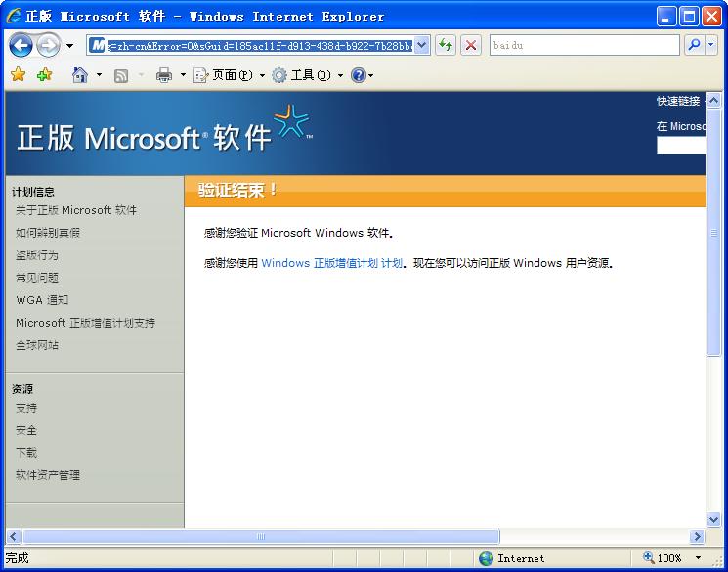Click the 资源 section heading
The height and width of the screenshot is (572, 728).
22,389
